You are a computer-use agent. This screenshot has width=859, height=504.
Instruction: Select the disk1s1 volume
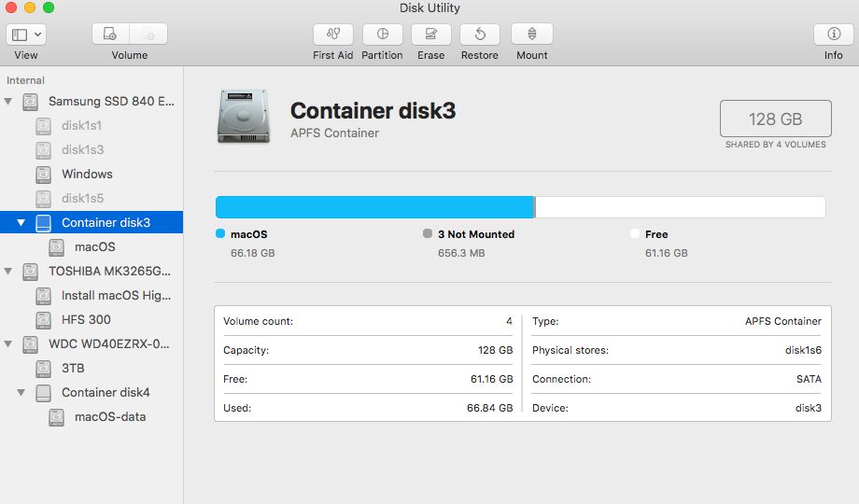92,125
